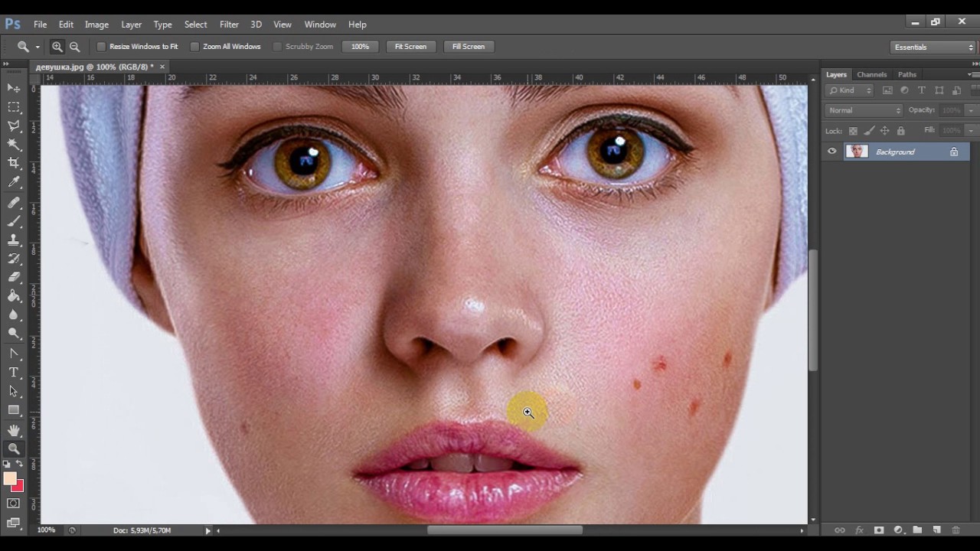Image resolution: width=980 pixels, height=551 pixels.
Task: Choose Zoom Out mode in options bar
Action: coord(74,47)
